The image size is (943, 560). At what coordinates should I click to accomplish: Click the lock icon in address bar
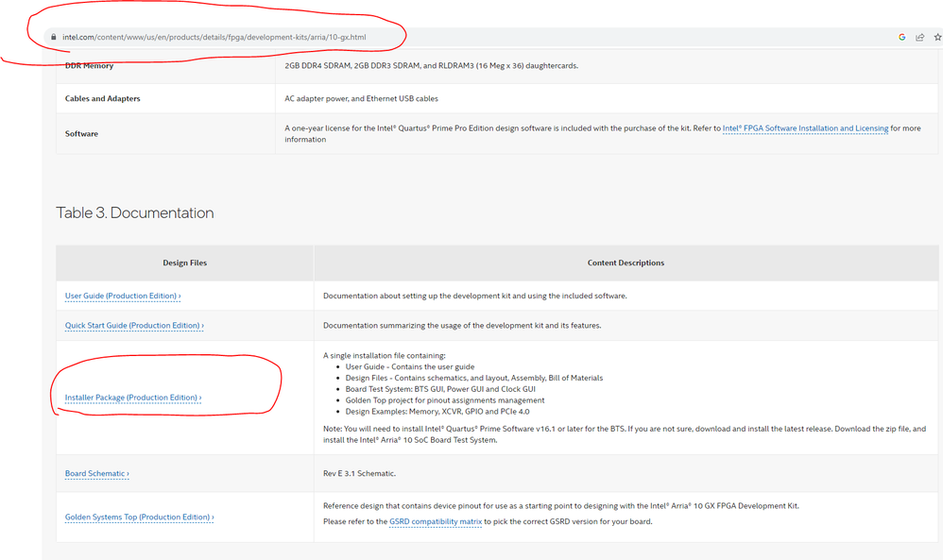(x=54, y=37)
